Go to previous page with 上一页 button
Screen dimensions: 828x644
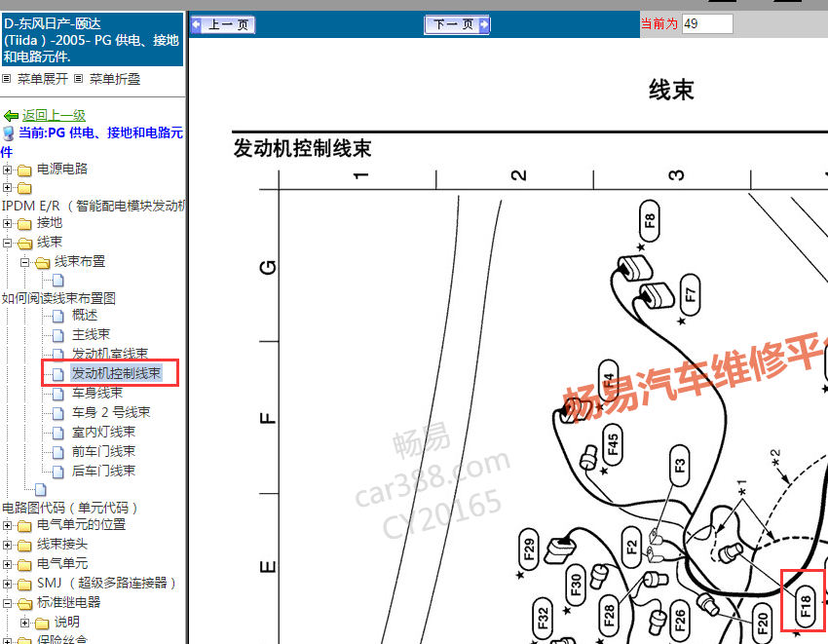tap(223, 24)
